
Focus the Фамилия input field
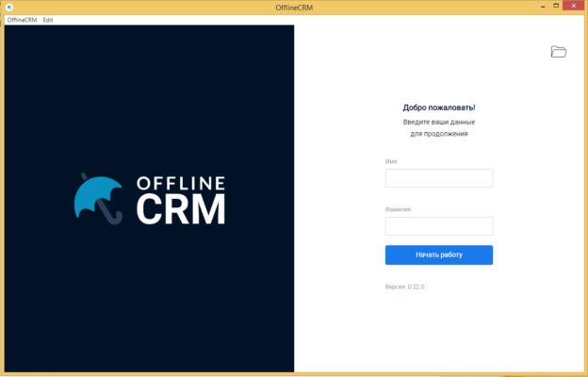(x=438, y=226)
